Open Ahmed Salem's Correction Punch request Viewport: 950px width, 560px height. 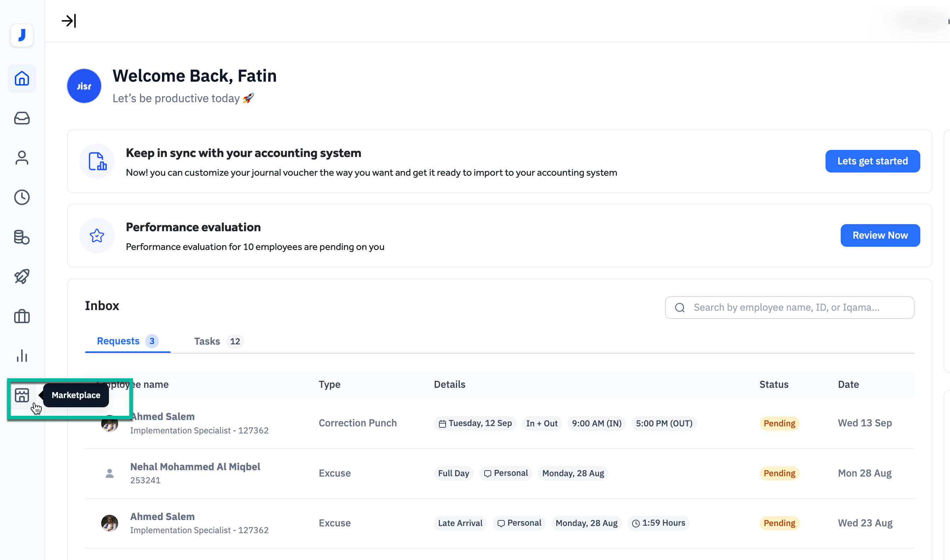tap(358, 423)
